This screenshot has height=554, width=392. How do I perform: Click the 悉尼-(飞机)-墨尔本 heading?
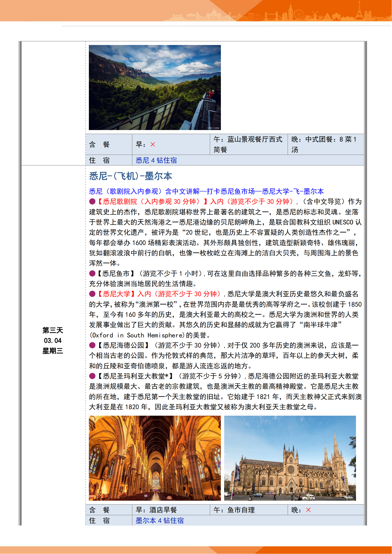pyautogui.click(x=131, y=176)
